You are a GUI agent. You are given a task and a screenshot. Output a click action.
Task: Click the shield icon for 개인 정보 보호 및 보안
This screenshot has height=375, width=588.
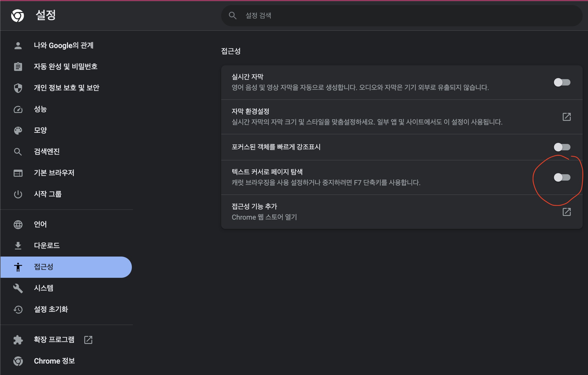18,88
